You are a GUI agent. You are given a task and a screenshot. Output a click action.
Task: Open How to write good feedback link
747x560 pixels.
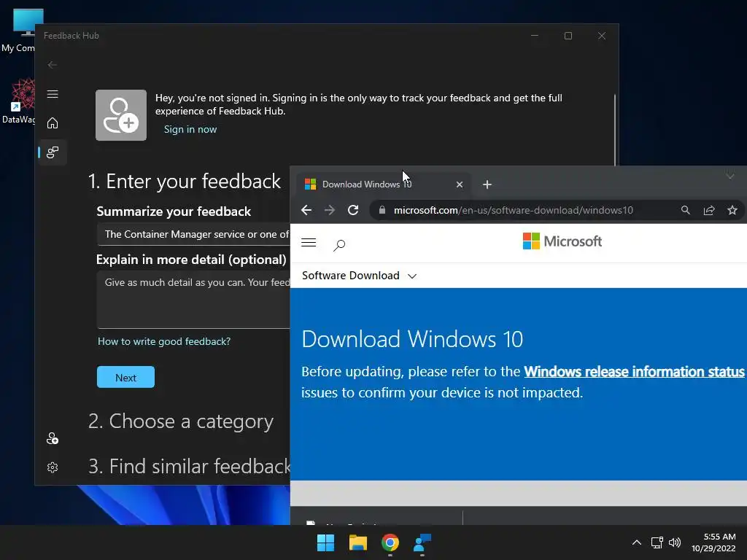(164, 341)
